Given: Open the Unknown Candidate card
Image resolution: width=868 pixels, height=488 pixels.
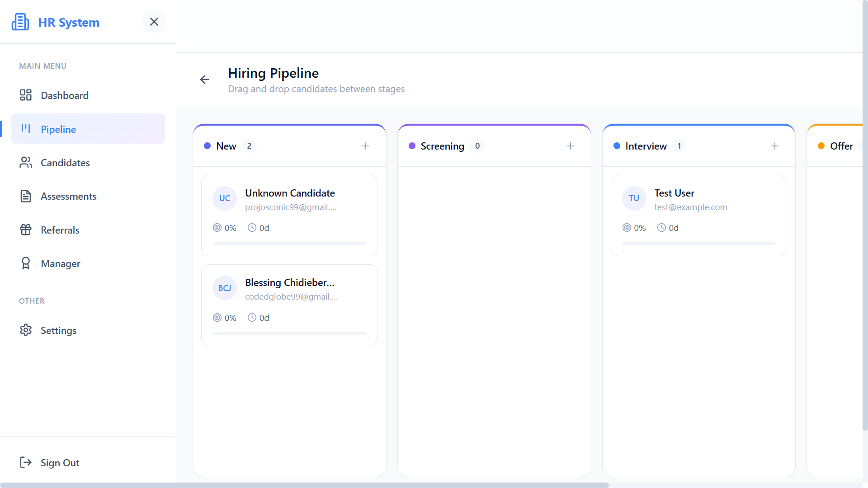Looking at the screenshot, I should click(289, 215).
